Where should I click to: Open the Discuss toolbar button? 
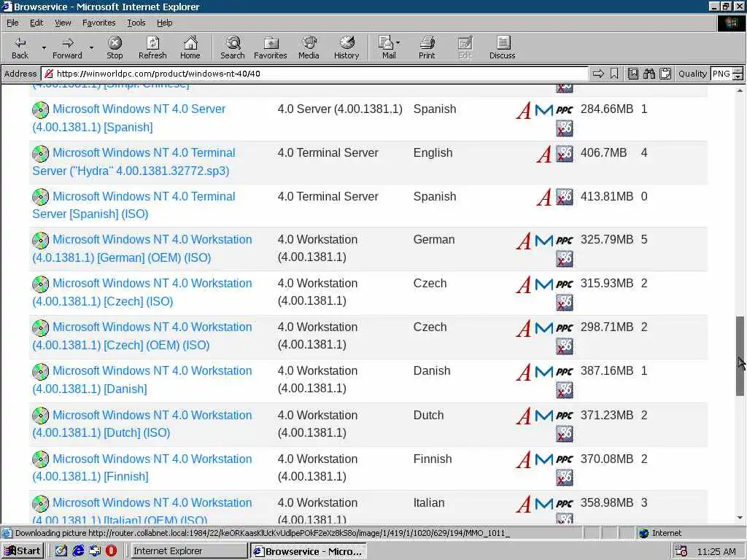(502, 47)
